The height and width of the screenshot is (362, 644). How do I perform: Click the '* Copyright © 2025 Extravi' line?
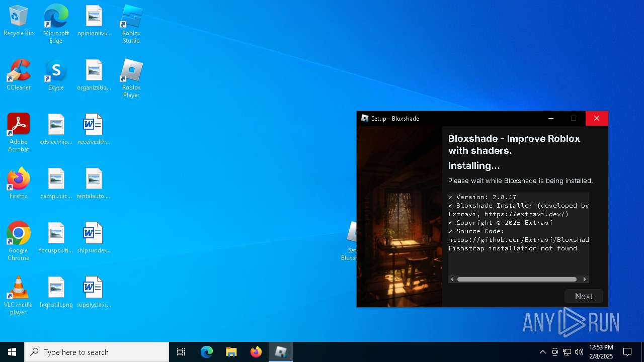(501, 222)
